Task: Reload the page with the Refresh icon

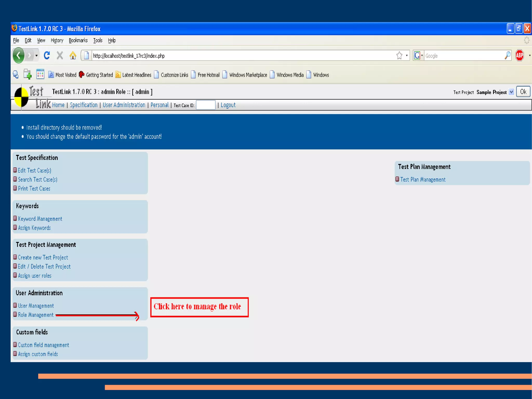Action: coord(47,55)
